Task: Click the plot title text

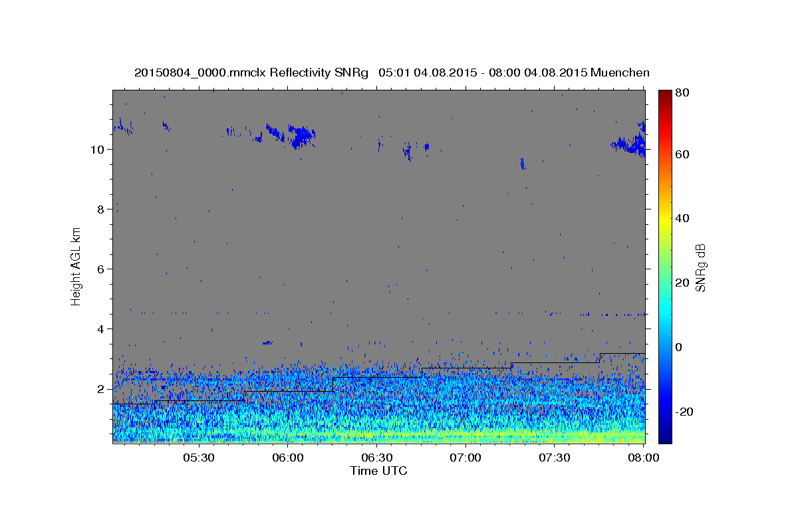Action: 392,72
